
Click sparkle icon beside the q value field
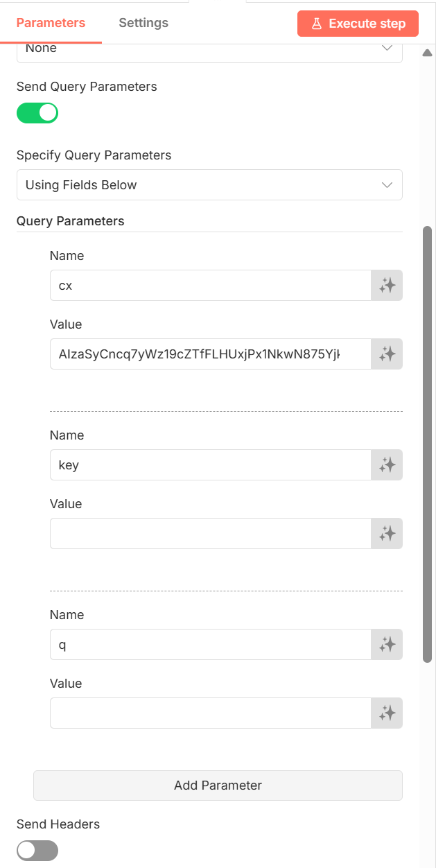pos(387,713)
